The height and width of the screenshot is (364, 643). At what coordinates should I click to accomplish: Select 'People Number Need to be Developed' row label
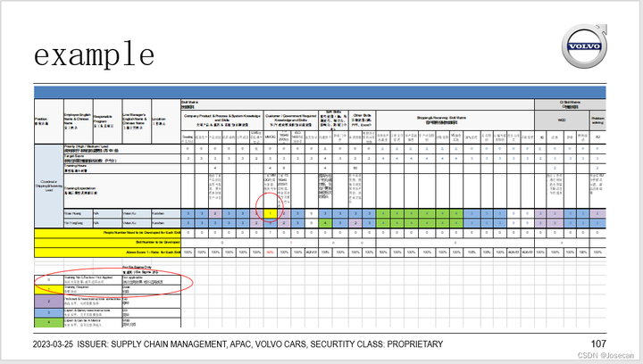(107, 233)
